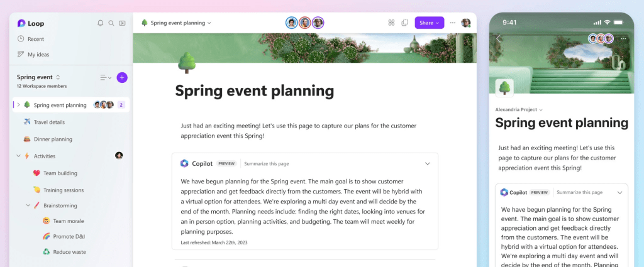Open the sidebar sort and filter menu
The image size is (644, 267).
106,77
